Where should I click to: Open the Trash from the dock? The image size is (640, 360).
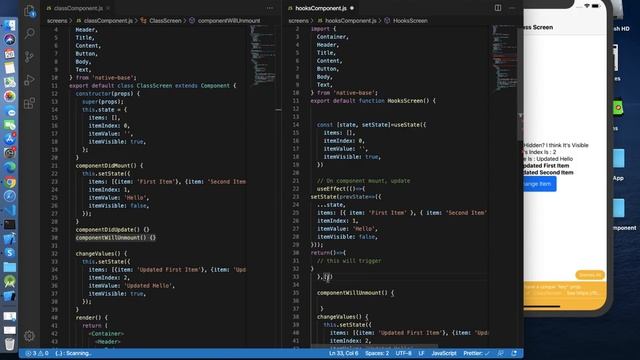click(x=9, y=344)
